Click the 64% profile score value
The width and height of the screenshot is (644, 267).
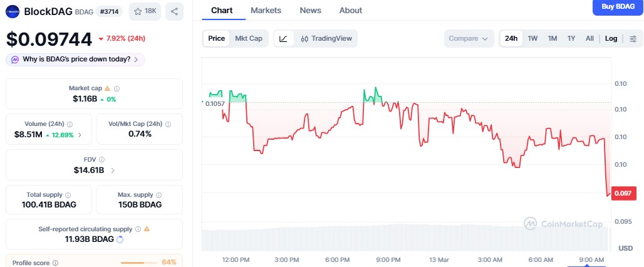(x=169, y=263)
